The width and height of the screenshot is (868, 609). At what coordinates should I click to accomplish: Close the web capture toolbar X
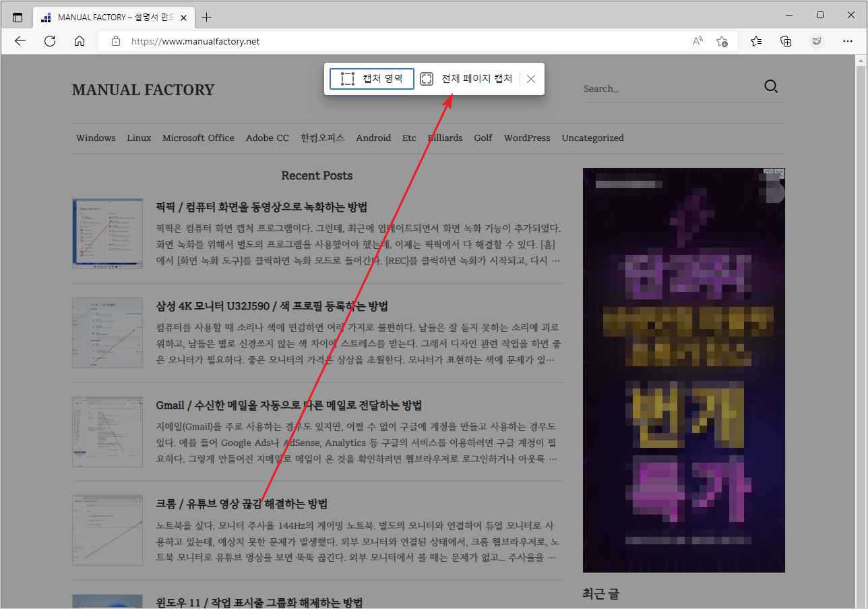[x=531, y=79]
